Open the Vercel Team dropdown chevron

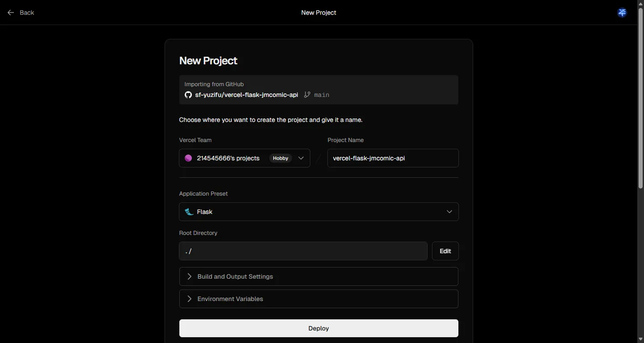click(x=301, y=158)
